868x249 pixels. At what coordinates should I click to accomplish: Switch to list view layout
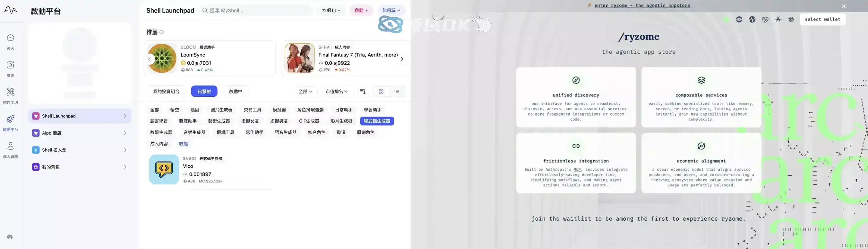pyautogui.click(x=397, y=92)
